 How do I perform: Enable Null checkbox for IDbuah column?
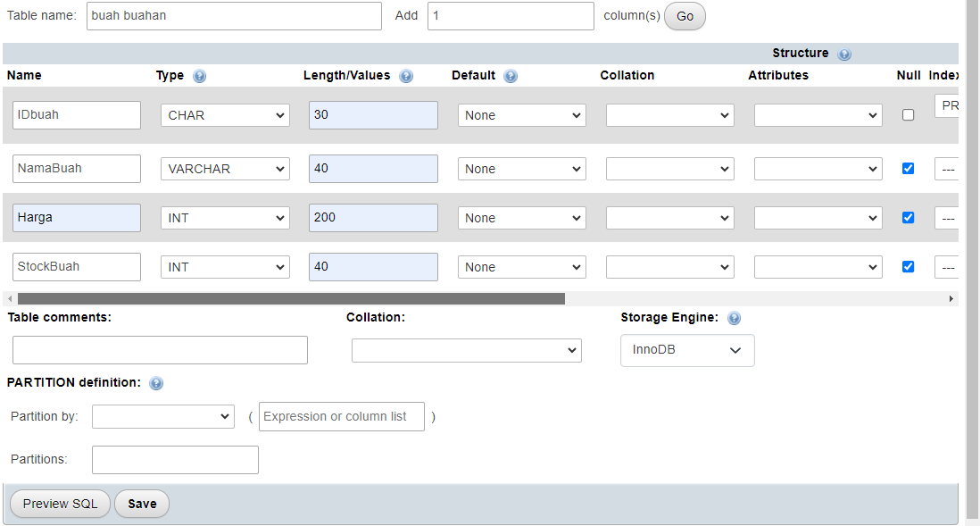[x=908, y=115]
